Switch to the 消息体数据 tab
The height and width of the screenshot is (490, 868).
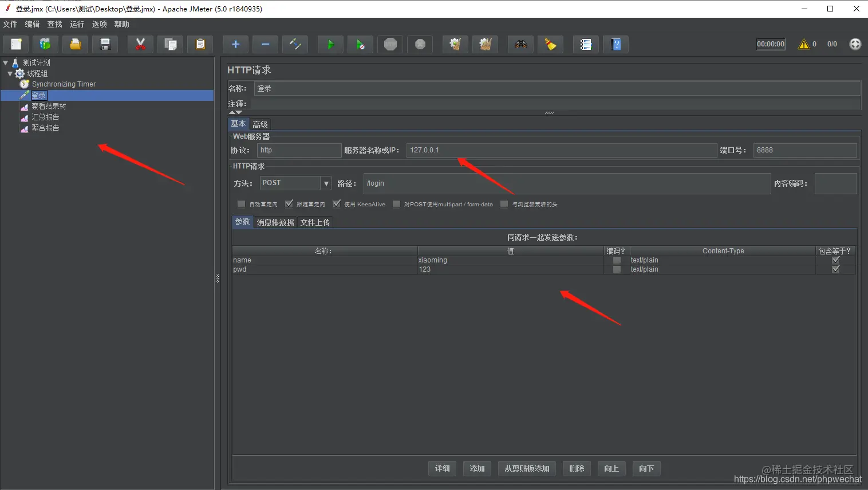(275, 222)
